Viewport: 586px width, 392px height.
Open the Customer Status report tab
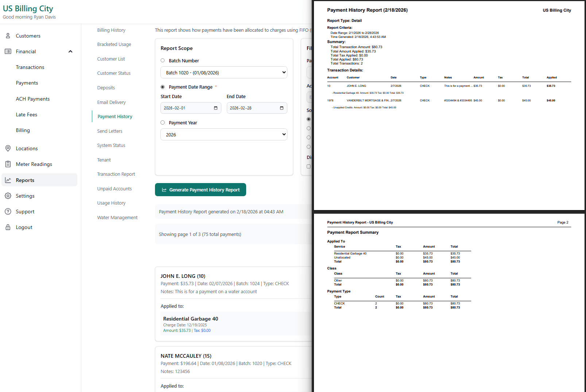click(x=114, y=73)
